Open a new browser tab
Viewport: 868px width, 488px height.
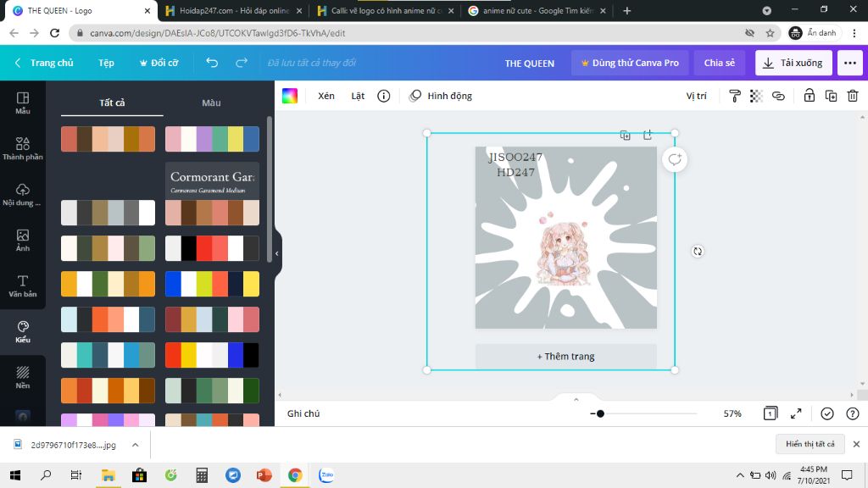[626, 10]
